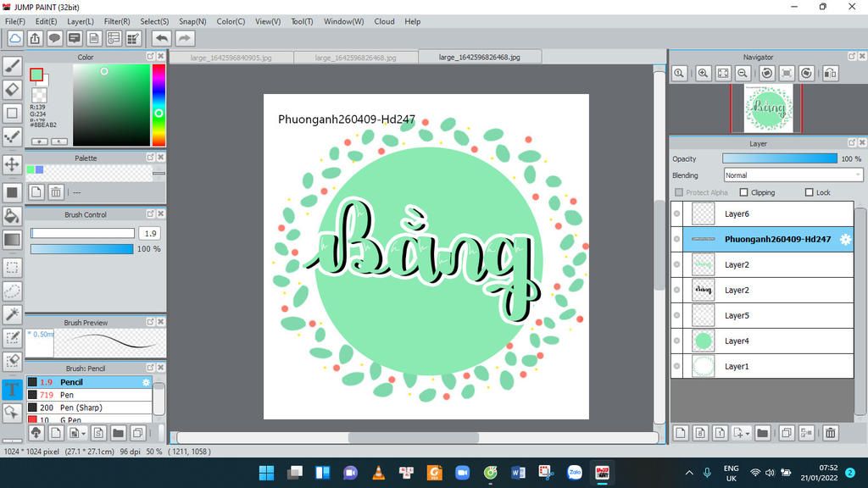The image size is (868, 488).
Task: Click the hue spectrum slider
Action: [x=159, y=105]
